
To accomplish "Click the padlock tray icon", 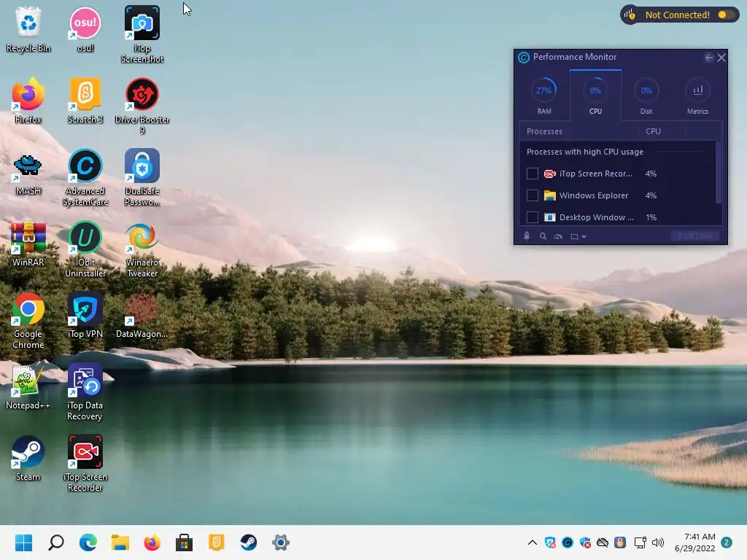I will [620, 542].
